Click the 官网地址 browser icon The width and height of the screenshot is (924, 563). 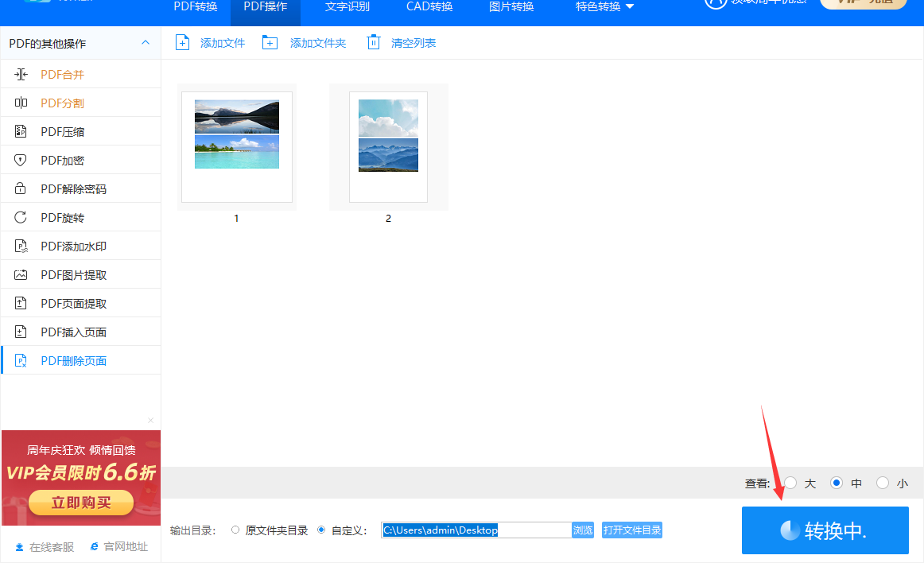(x=95, y=546)
